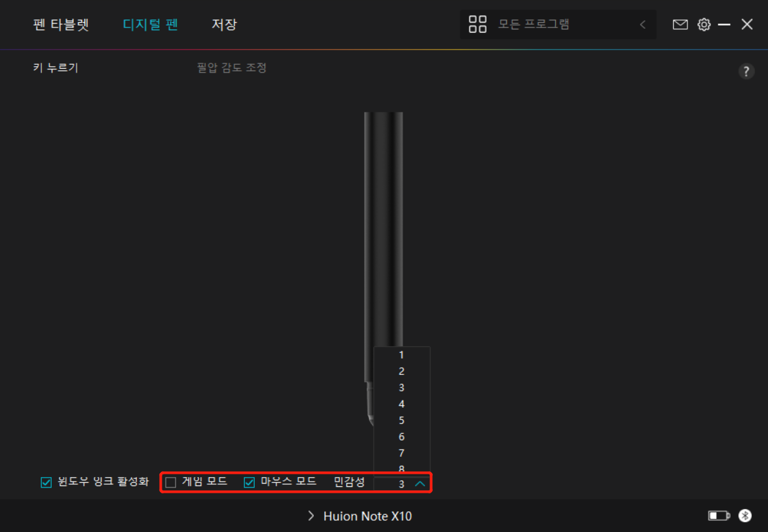Click the help question mark icon
This screenshot has width=768, height=532.
click(x=746, y=71)
